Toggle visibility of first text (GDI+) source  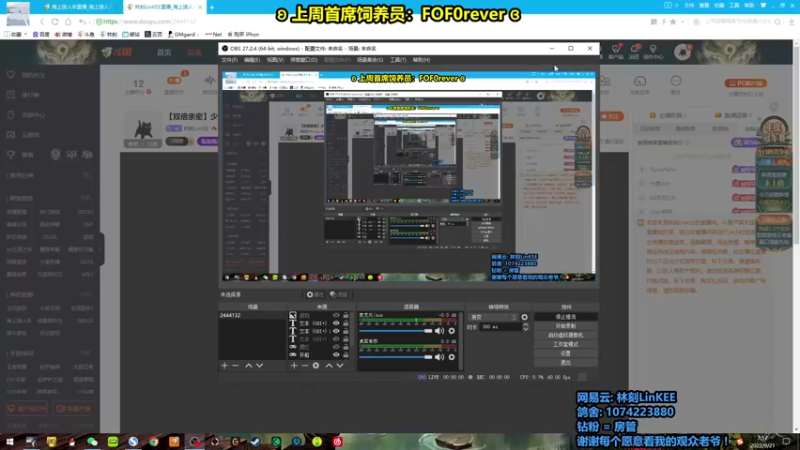pos(336,323)
